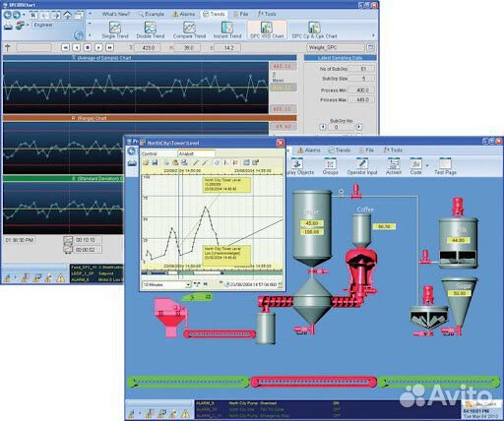Screen dimensions: 504x421
Task: Open the File tab in plant window
Action: point(366,150)
